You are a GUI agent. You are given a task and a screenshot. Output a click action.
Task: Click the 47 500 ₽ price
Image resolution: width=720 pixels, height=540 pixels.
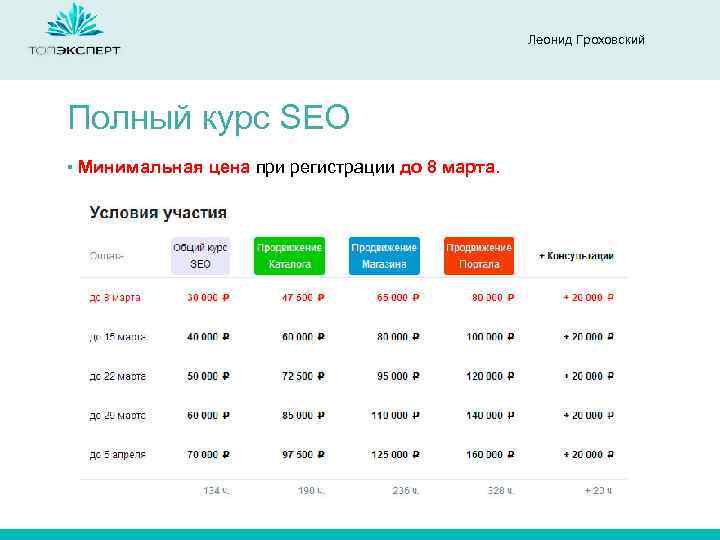point(303,298)
